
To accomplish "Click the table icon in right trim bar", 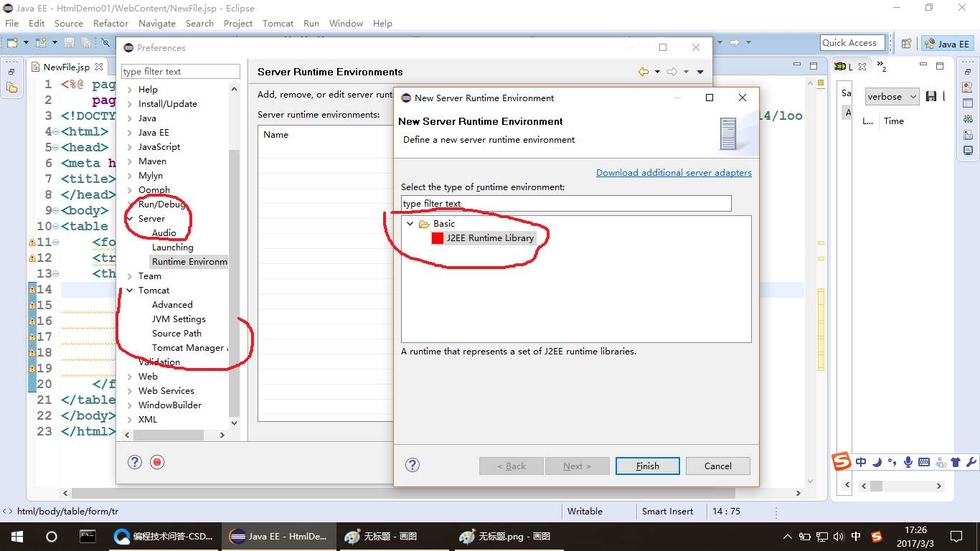I will pos(969,103).
